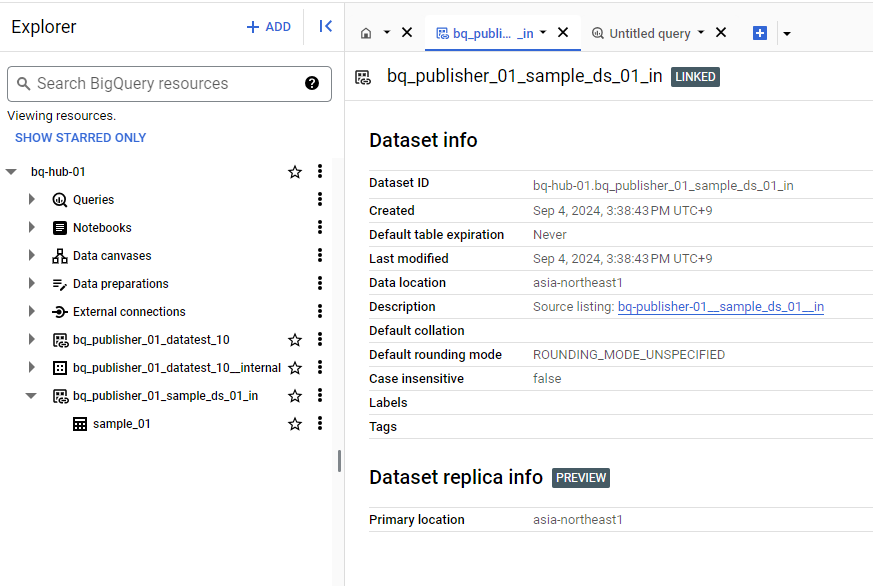Open the home tab icon
This screenshot has height=586, width=873.
coord(366,33)
